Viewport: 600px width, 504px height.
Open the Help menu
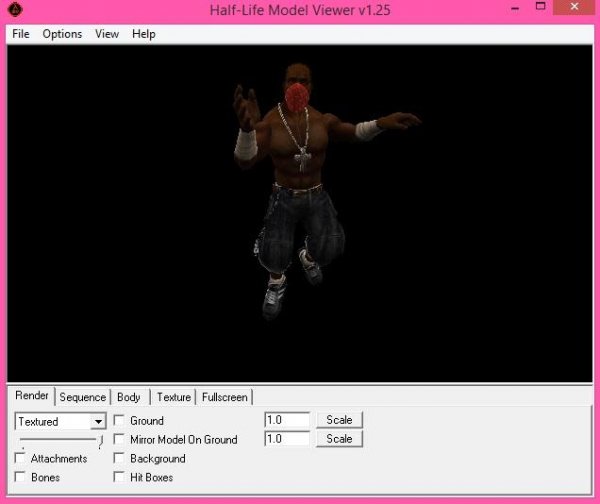pos(143,34)
